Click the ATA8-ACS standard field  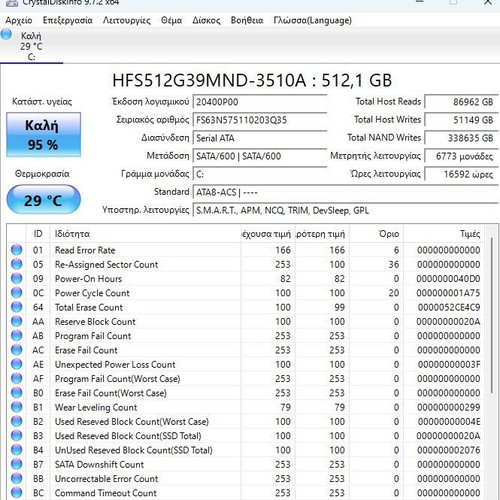[x=346, y=192]
